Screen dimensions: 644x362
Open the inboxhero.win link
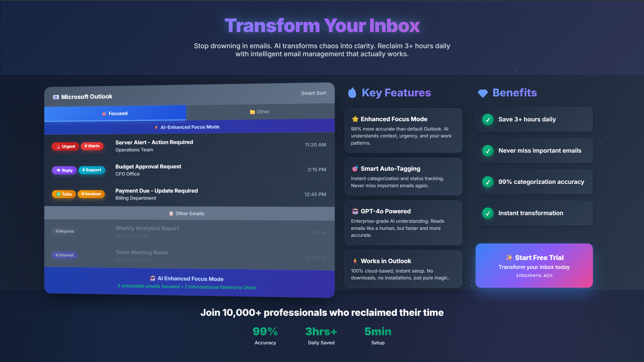[534, 275]
